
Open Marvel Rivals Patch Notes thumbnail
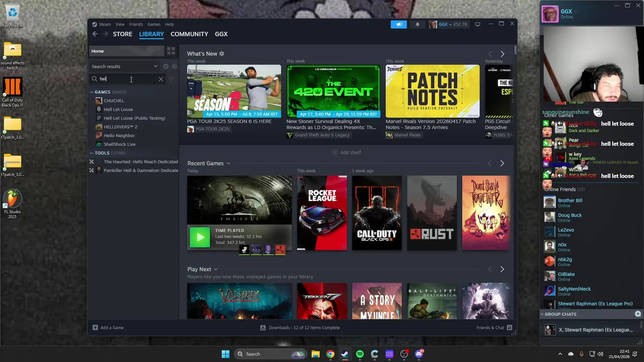click(432, 91)
